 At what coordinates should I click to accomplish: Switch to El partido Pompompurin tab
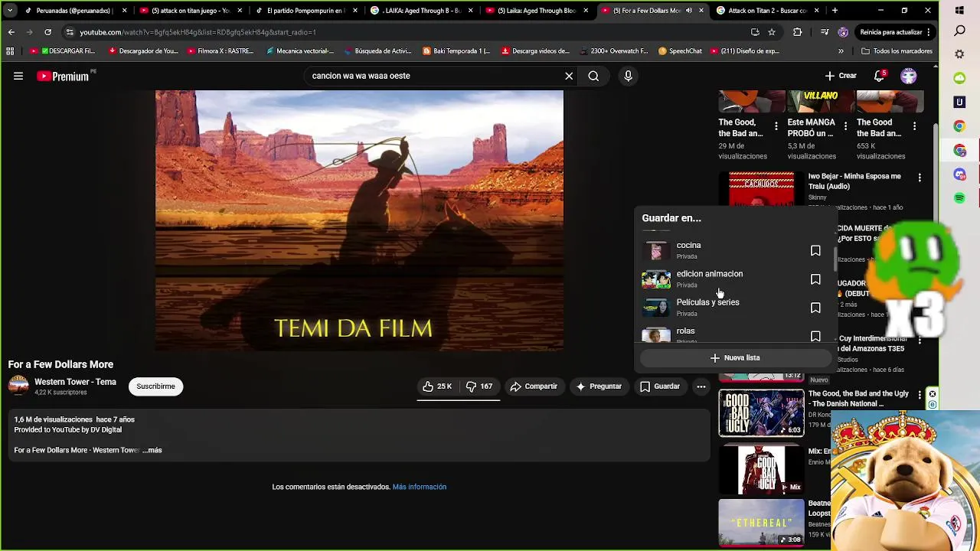click(x=306, y=11)
